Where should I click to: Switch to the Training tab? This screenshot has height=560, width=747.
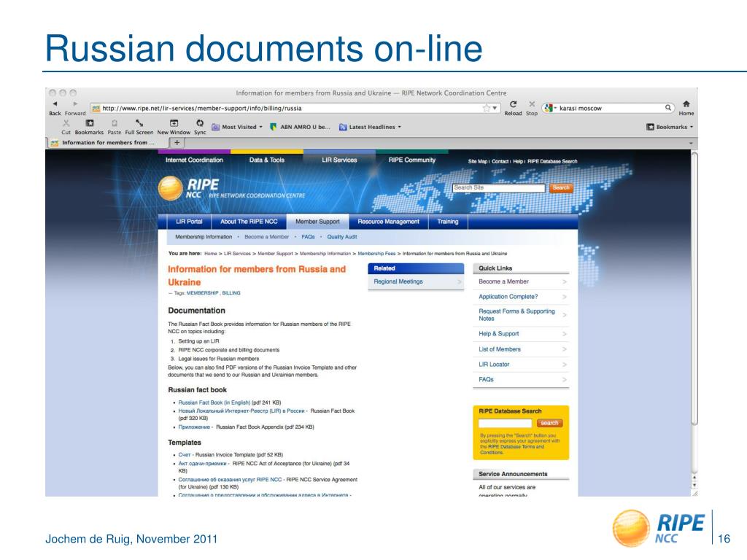(x=448, y=222)
